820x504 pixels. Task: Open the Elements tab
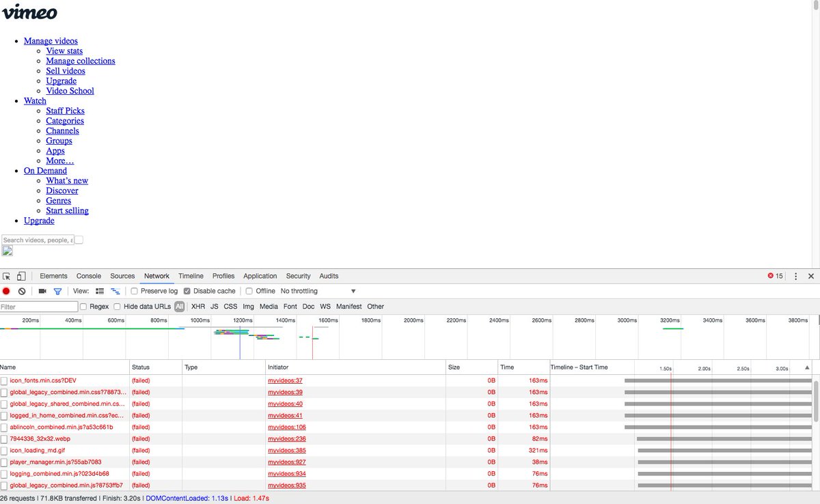tap(53, 277)
